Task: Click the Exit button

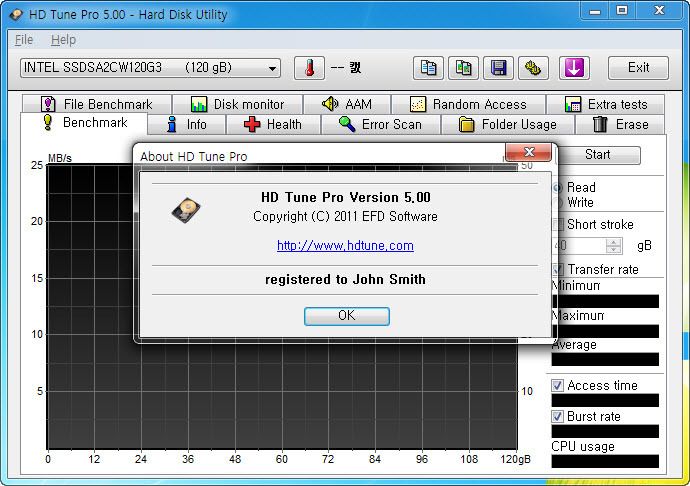Action: tap(638, 68)
